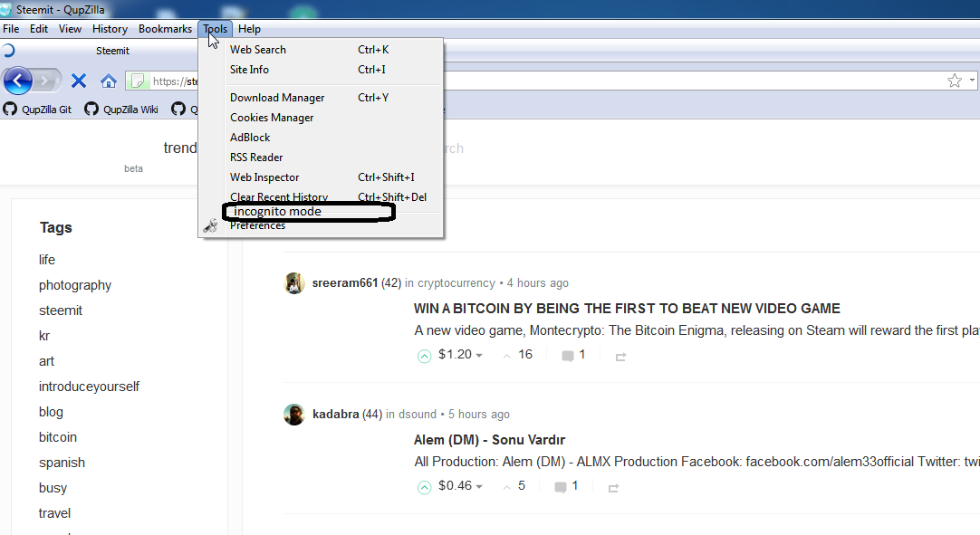The width and height of the screenshot is (980, 535).
Task: Open the dropdown arrow at address bar end
Action: (972, 80)
